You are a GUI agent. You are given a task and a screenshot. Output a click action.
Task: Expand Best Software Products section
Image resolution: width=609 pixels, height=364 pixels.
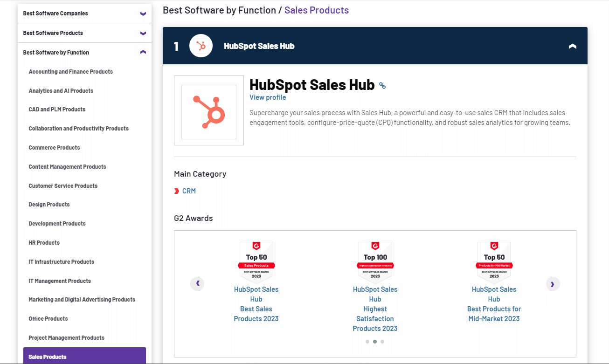[x=84, y=33]
